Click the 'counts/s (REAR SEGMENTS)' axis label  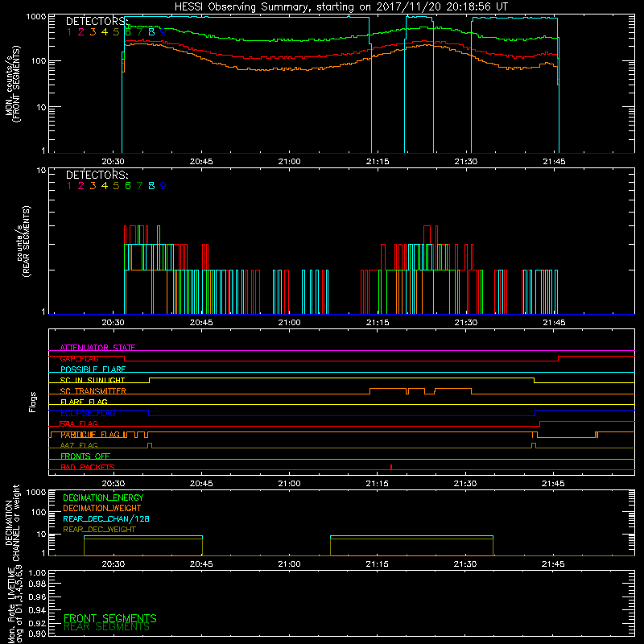coord(23,242)
